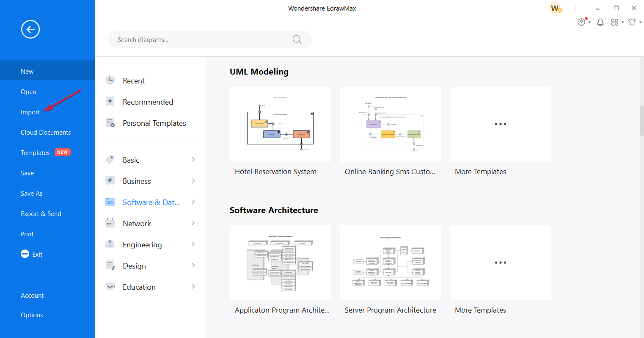This screenshot has width=644, height=338.
Task: Expand the Basic category chevron
Action: 193,160
